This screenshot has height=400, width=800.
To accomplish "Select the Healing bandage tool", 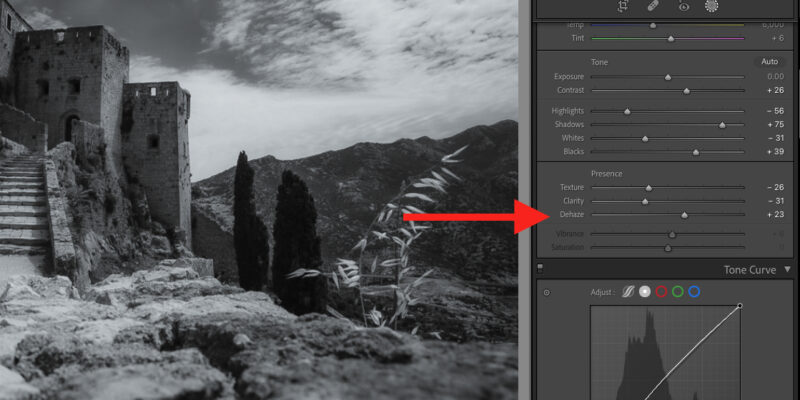I will [x=653, y=6].
